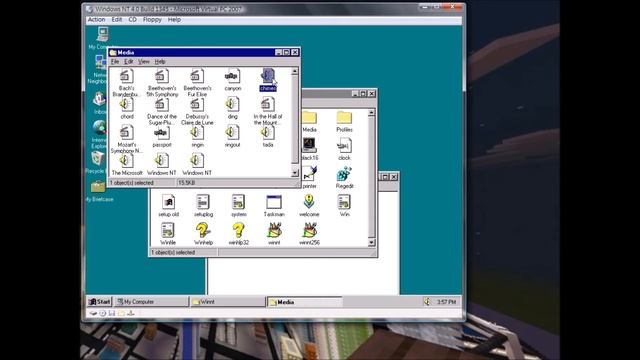Open Virtual PC's Help menu
640x360 pixels.
(x=174, y=20)
